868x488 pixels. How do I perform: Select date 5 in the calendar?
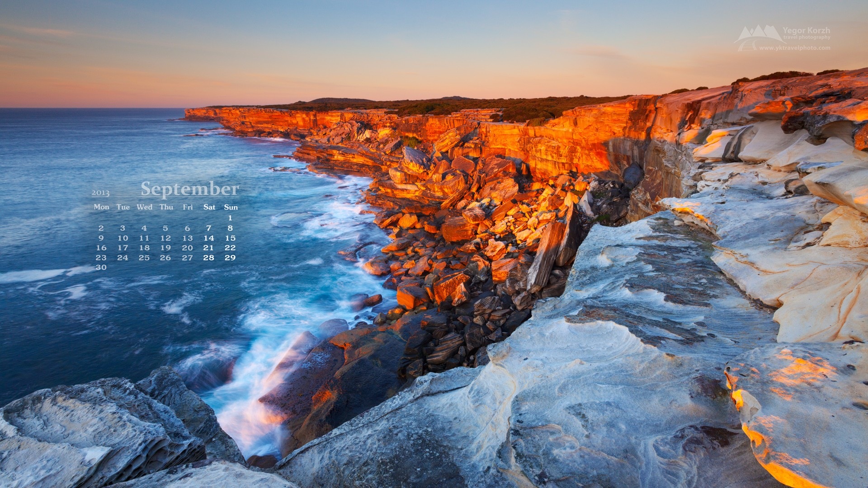[x=165, y=228]
